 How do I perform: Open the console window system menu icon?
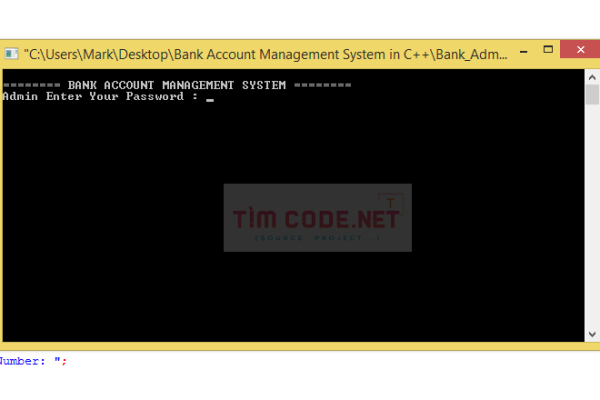(x=11, y=54)
